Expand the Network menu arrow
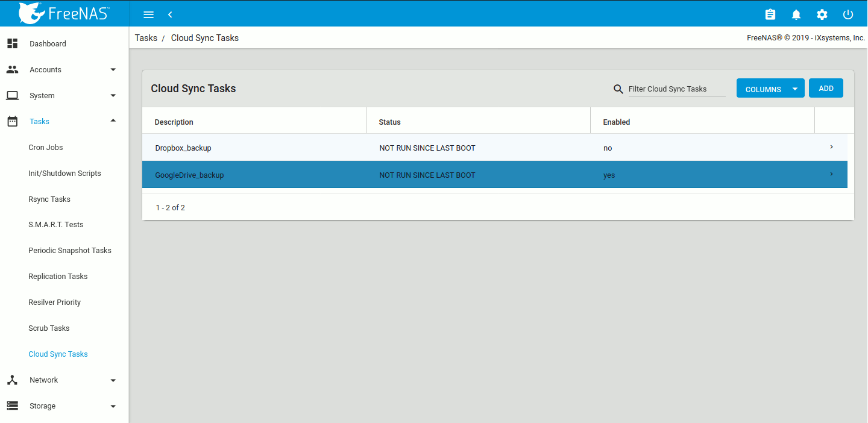Screen dimensions: 868x423 click(113, 380)
